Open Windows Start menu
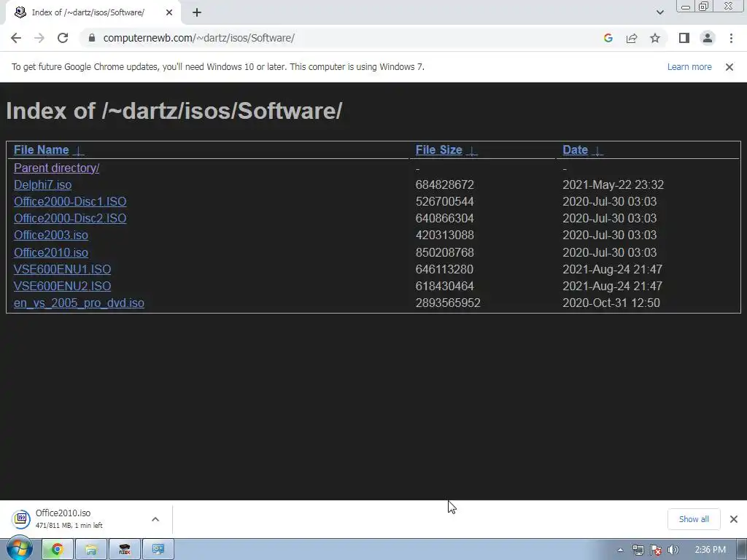 (19, 548)
